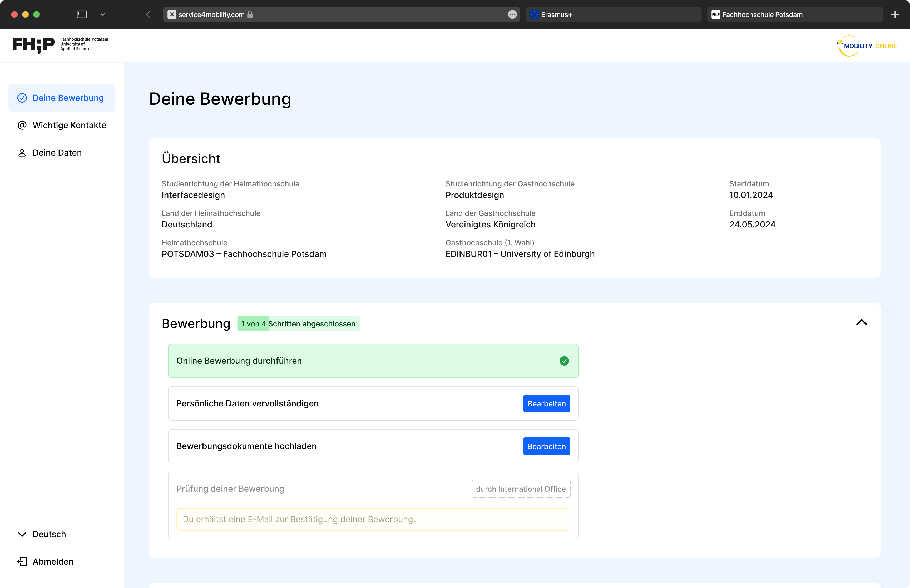
Task: Click the page options ellipsis in address bar
Action: click(x=512, y=14)
